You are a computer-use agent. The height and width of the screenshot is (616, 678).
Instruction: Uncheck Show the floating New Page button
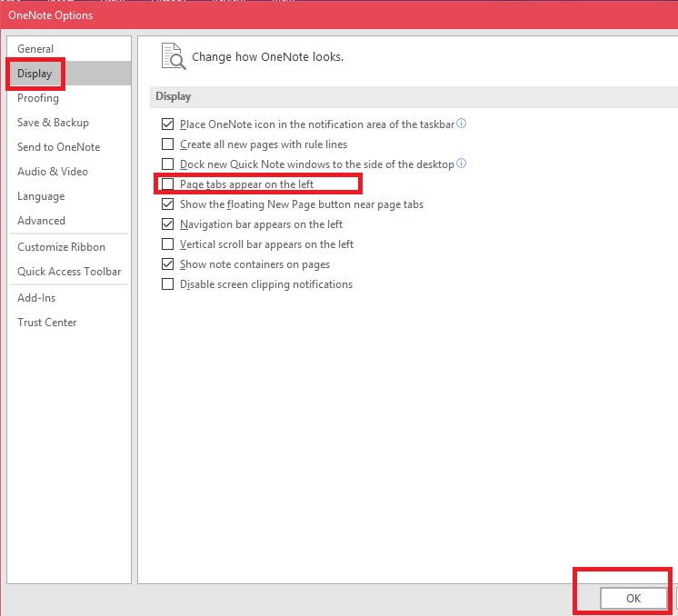click(x=167, y=204)
